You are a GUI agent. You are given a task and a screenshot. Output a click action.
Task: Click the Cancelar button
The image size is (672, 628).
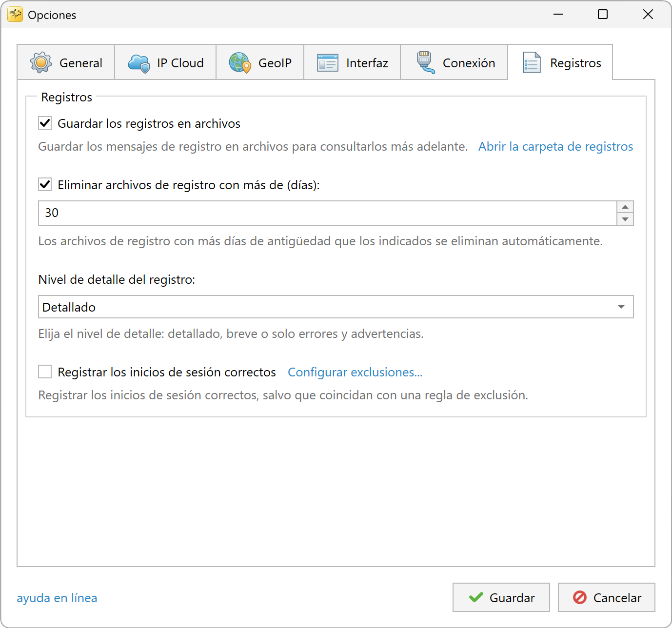(x=607, y=597)
